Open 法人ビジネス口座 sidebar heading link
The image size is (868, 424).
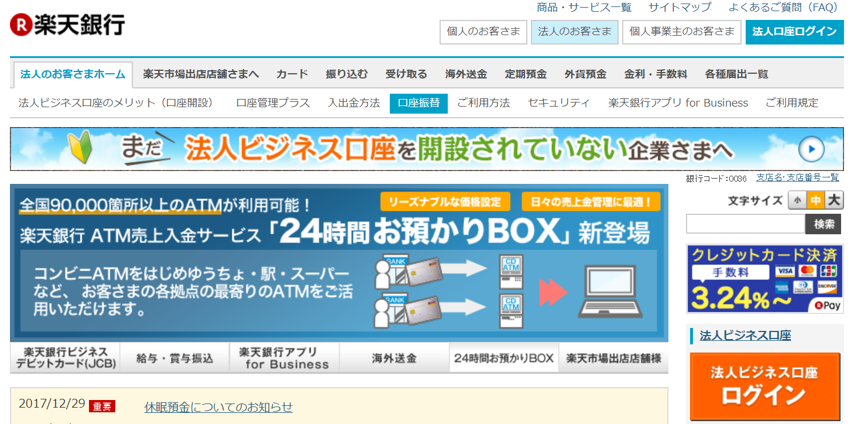(x=745, y=336)
